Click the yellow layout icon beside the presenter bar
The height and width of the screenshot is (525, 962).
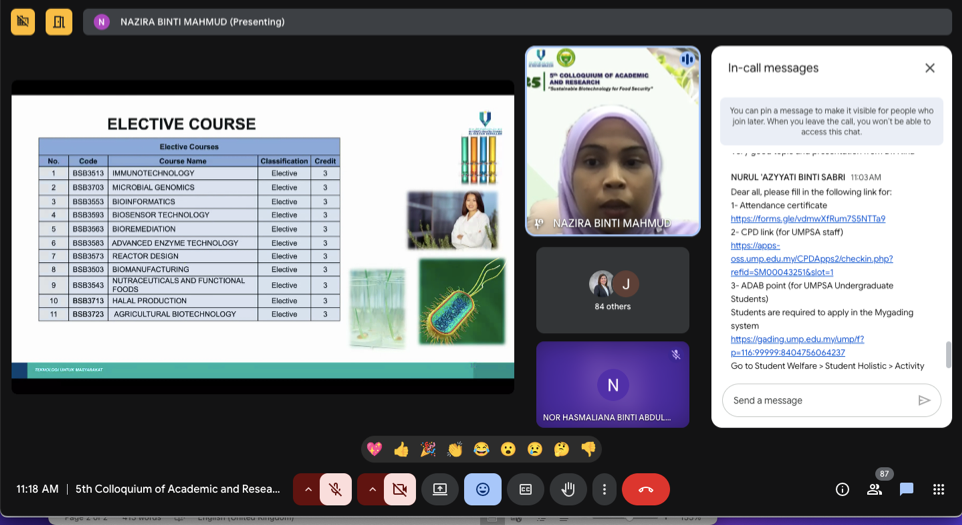point(59,22)
